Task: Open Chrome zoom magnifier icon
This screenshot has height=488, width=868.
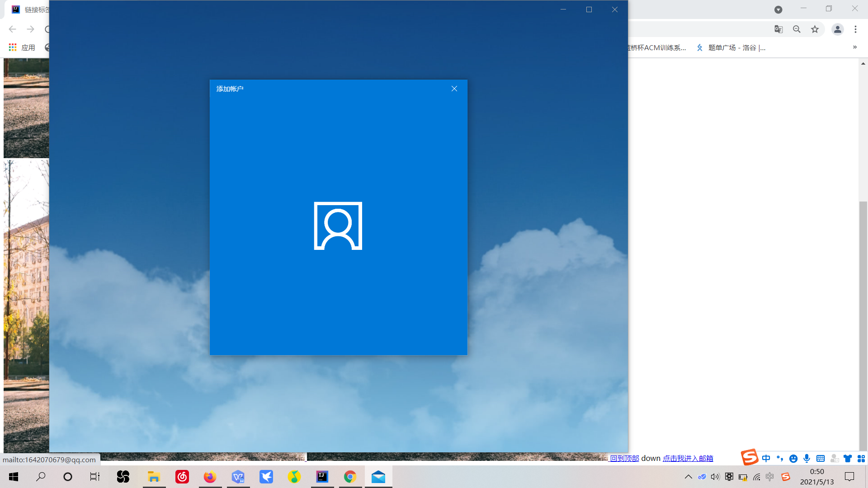Action: pyautogui.click(x=797, y=29)
